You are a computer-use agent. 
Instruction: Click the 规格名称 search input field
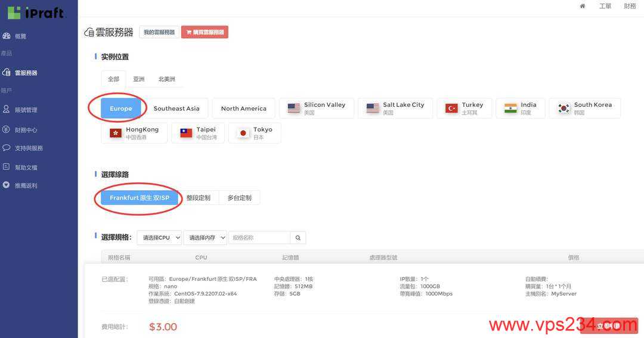(259, 237)
